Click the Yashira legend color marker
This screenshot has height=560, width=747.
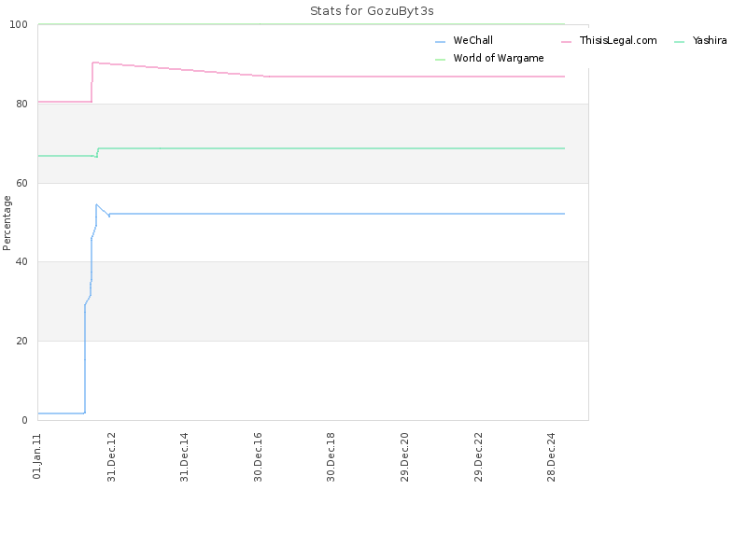tap(680, 42)
